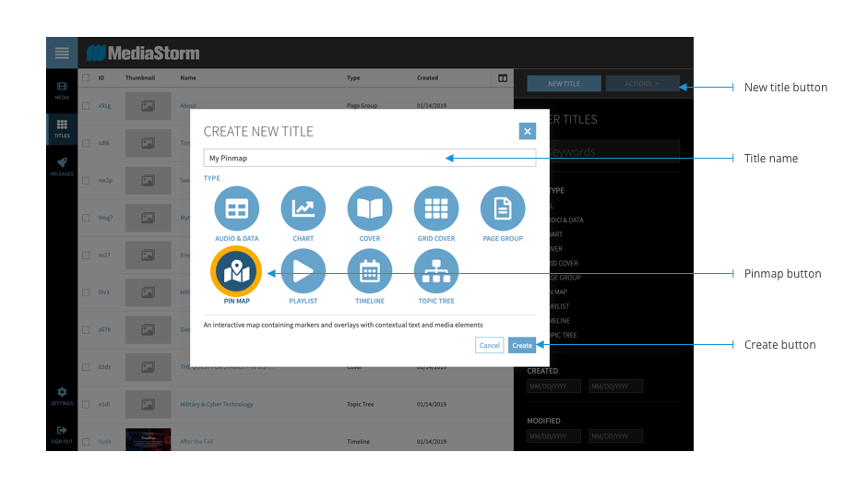Select the Playlist title type icon
This screenshot has width=868, height=488.
[303, 270]
